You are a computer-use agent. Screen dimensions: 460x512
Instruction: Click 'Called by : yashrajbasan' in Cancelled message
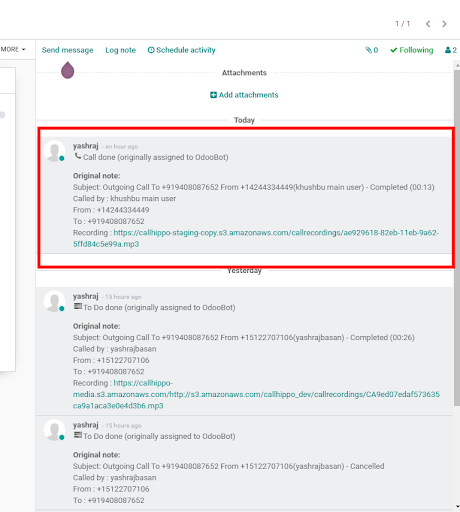(115, 478)
